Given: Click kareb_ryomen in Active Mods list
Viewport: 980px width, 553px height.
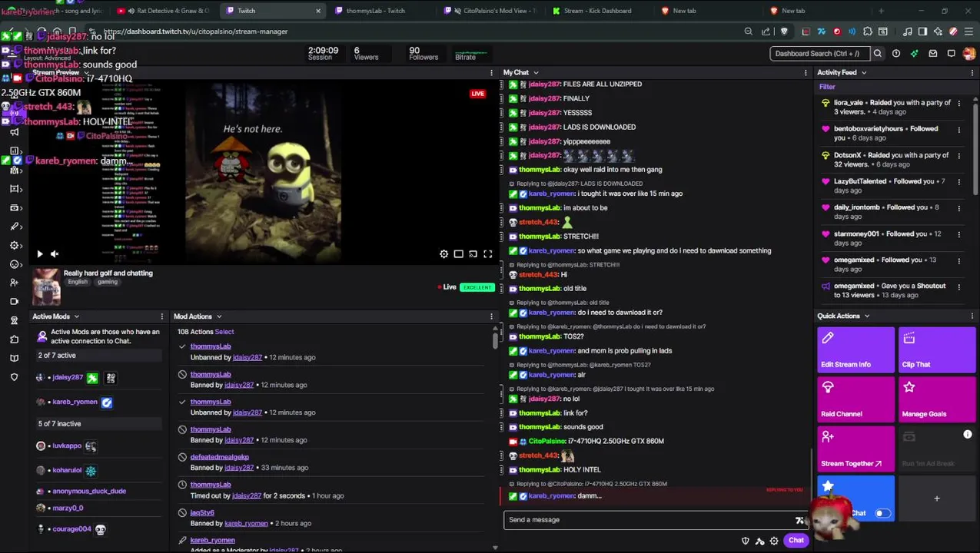Looking at the screenshot, I should 75,402.
